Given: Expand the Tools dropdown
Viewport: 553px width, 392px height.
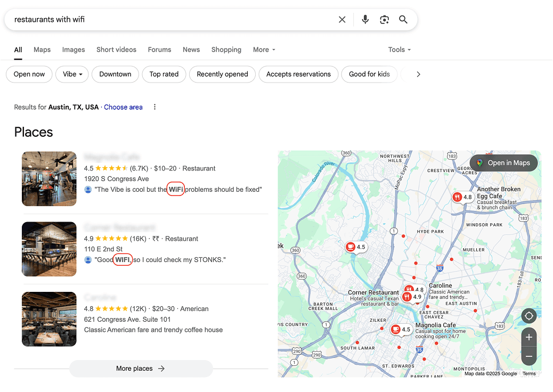Looking at the screenshot, I should click(x=400, y=50).
